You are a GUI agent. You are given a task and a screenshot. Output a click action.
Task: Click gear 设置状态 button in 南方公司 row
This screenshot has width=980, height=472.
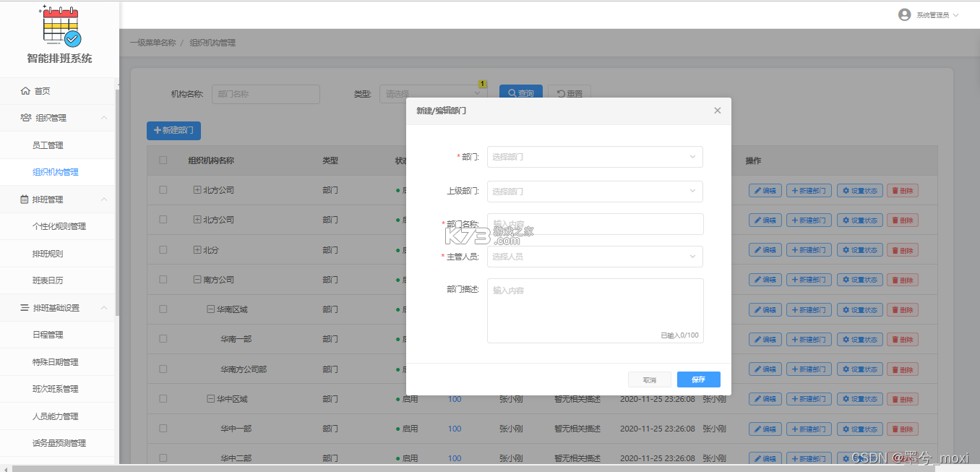tap(859, 280)
